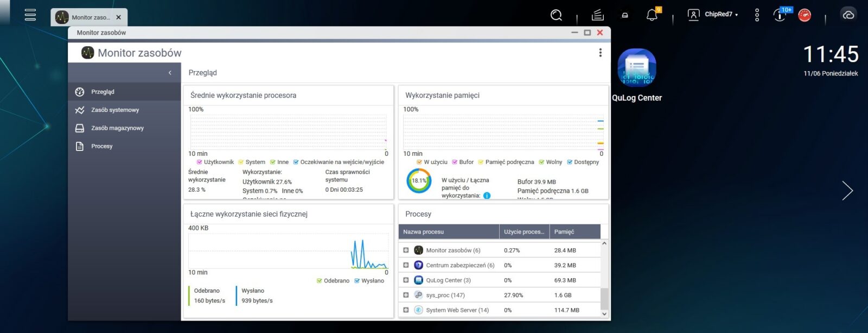Click the myQNAPcloud cloud icon
Viewport: 868px width, 333px height.
click(x=848, y=15)
